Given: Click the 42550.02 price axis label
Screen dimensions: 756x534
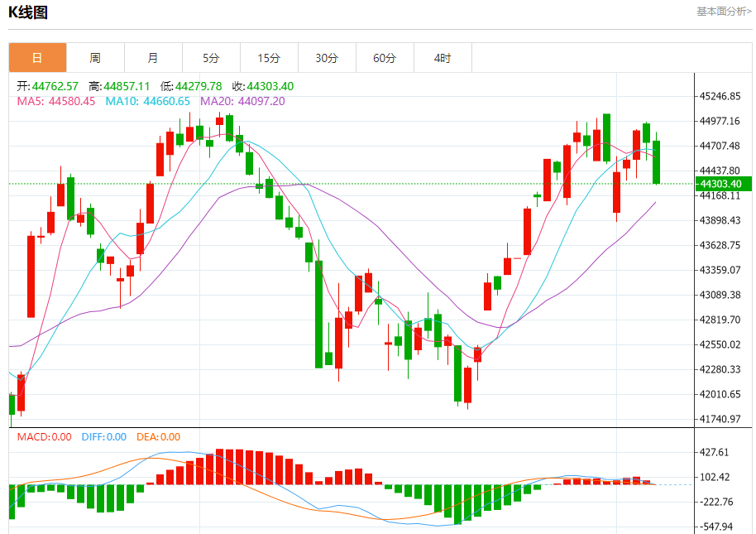Looking at the screenshot, I should [x=720, y=344].
